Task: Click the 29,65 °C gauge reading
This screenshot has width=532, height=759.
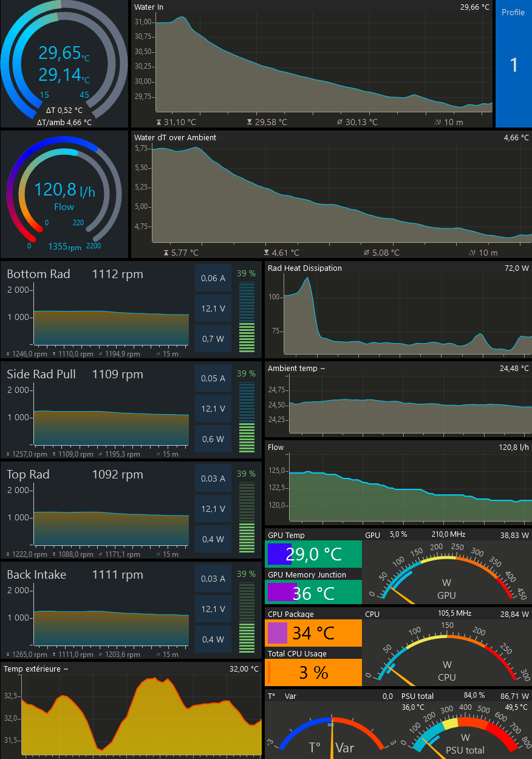Action: pos(64,53)
